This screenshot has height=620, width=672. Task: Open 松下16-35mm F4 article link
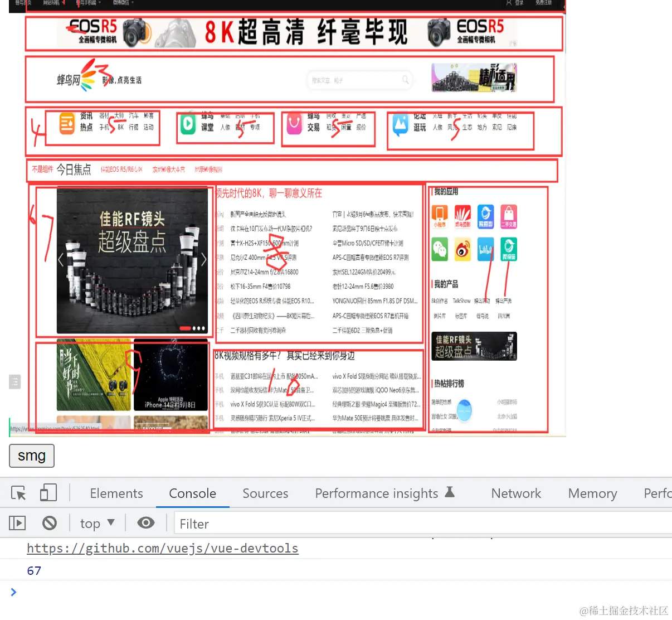coord(260,287)
